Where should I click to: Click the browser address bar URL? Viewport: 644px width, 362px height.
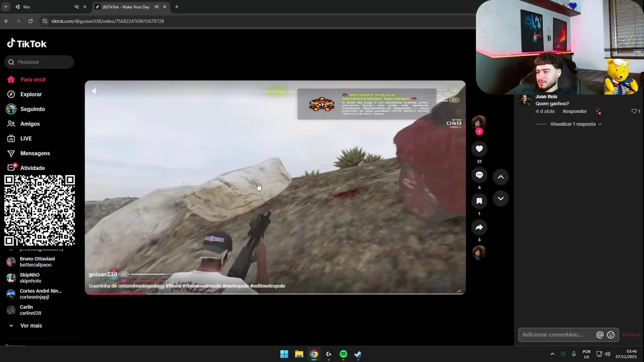click(108, 21)
